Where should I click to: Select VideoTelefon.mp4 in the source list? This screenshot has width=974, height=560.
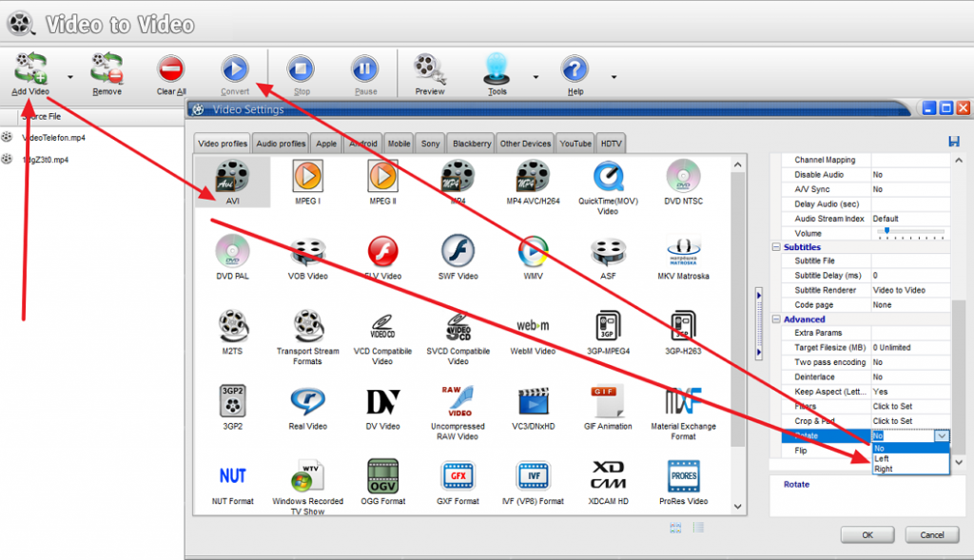click(x=54, y=138)
